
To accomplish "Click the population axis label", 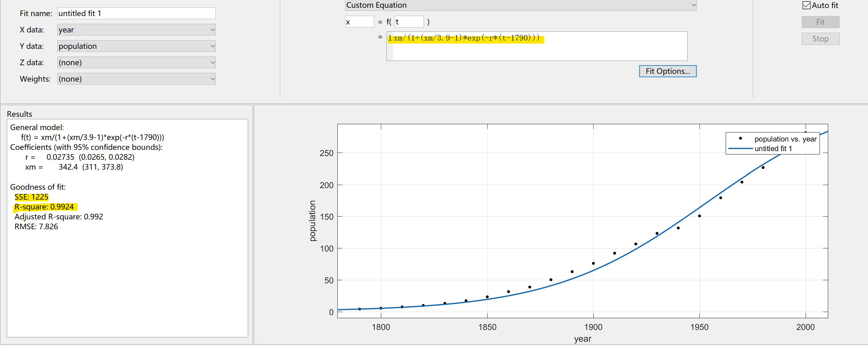I will pyautogui.click(x=312, y=221).
